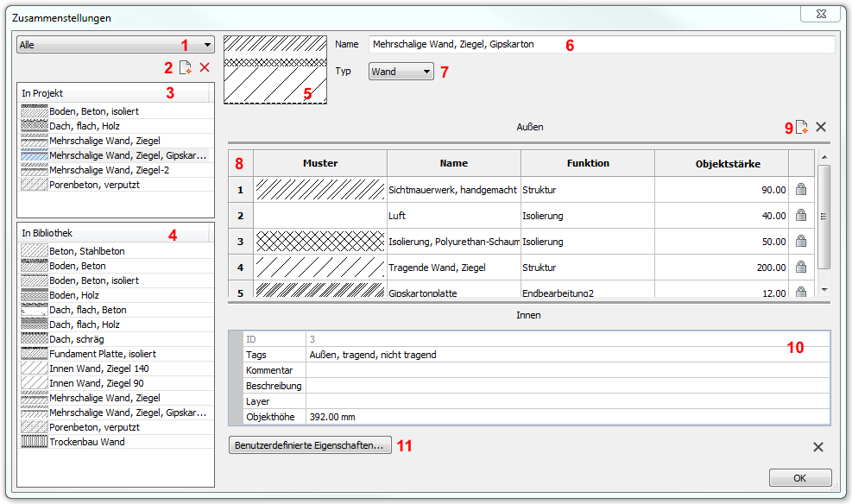Click the layer table scrollbar up arrow
852x504 pixels.
tap(824, 157)
